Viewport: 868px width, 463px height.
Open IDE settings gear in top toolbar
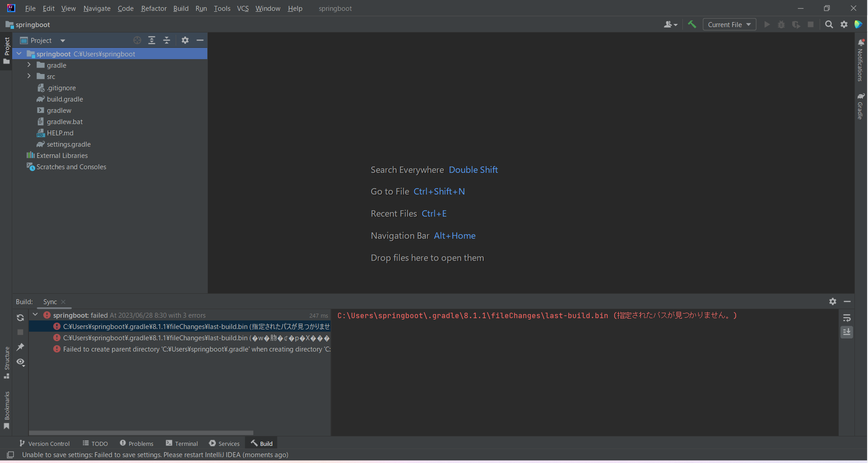(844, 24)
